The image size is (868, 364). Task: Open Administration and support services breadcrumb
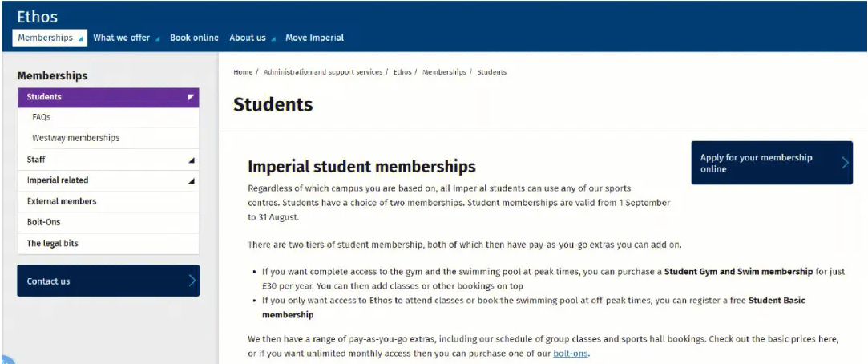pos(323,72)
